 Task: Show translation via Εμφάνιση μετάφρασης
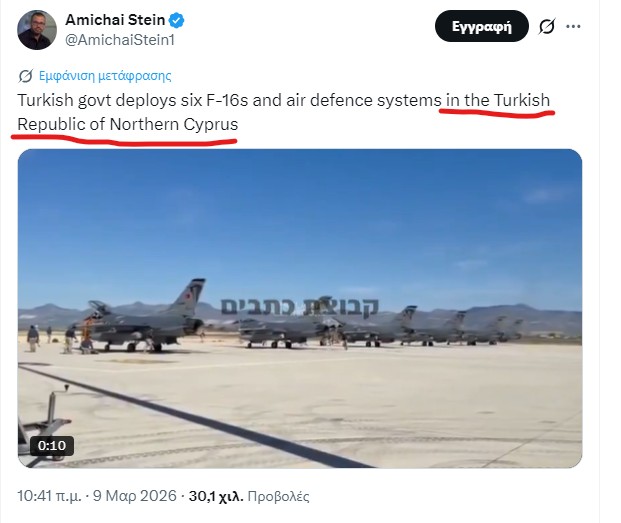[x=105, y=76]
